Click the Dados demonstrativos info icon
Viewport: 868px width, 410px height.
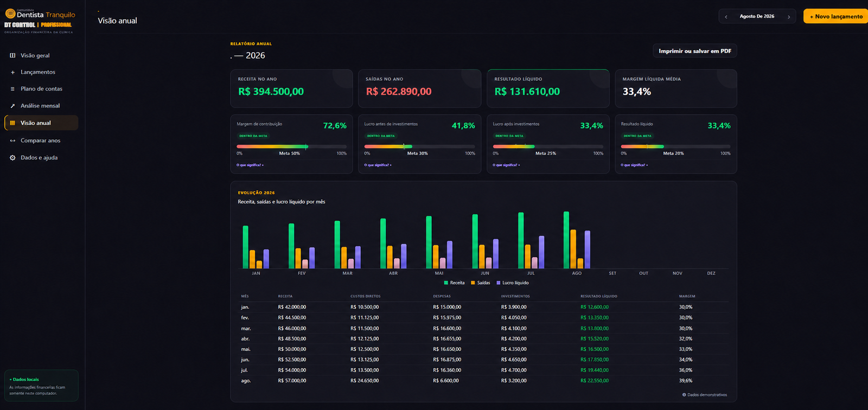pos(684,395)
